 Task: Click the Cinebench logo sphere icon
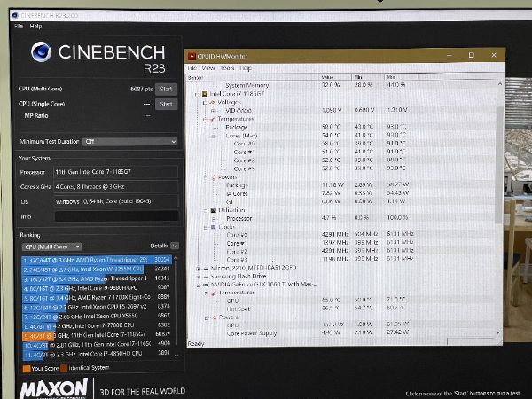(x=41, y=52)
